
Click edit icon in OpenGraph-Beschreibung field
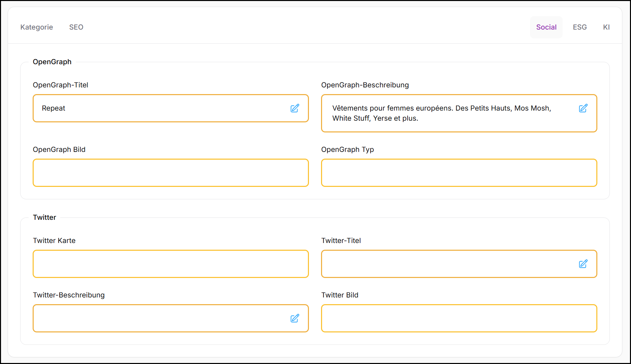tap(583, 108)
